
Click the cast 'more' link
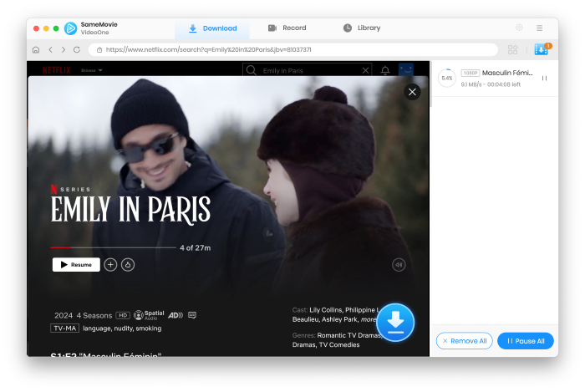[369, 319]
